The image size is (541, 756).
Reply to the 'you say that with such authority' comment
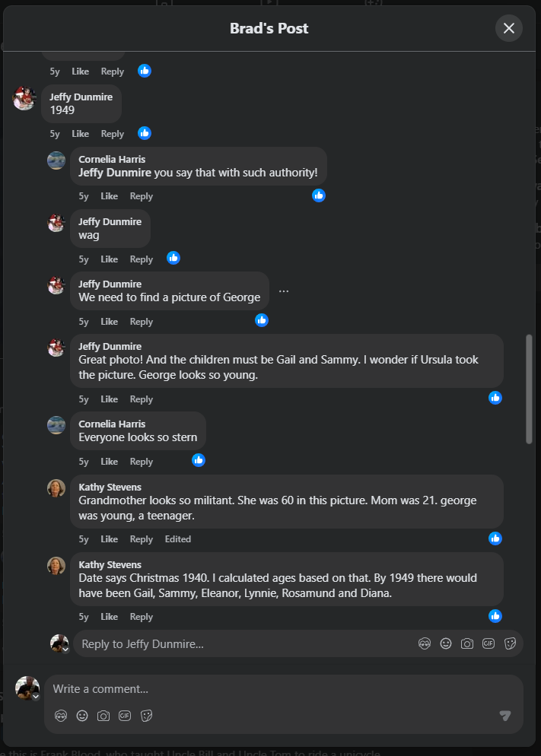coord(141,196)
